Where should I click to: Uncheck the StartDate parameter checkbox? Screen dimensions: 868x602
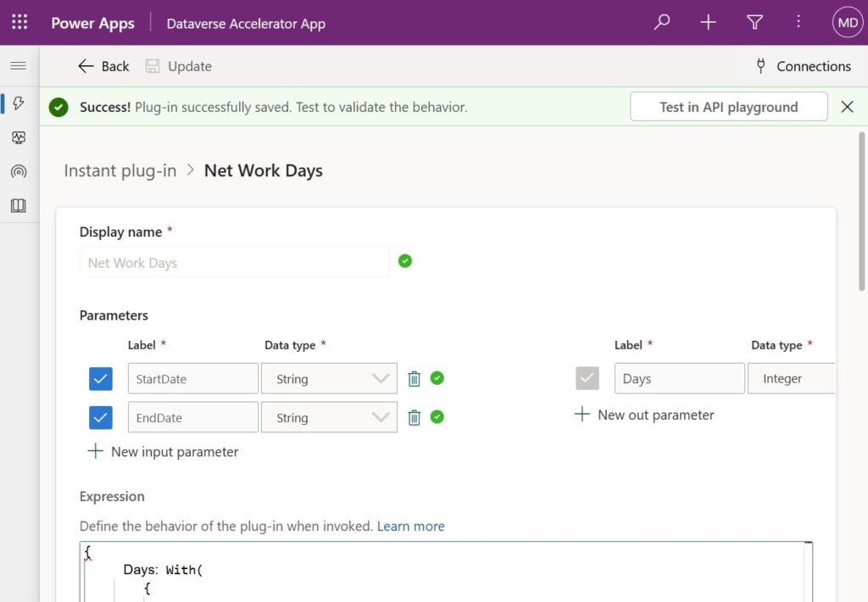point(101,379)
